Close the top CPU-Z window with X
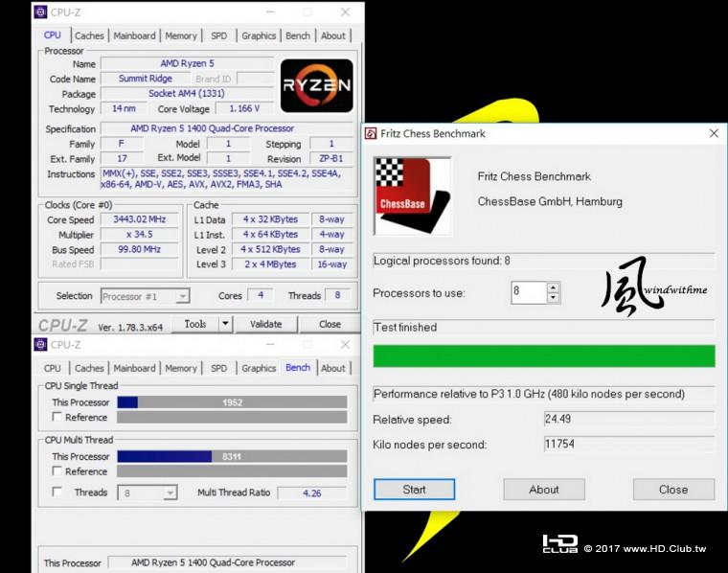 (345, 12)
